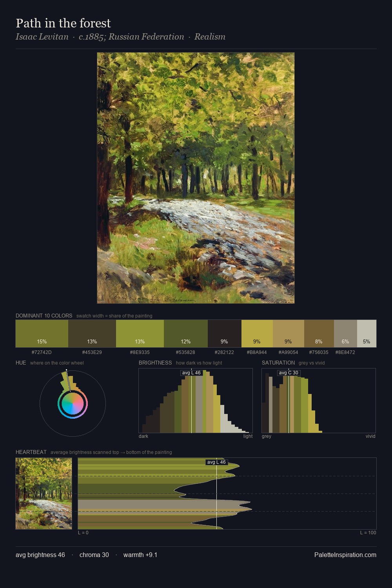Select the 8% brown swatch
Image resolution: width=392 pixels, height=588 pixels.
tap(319, 334)
